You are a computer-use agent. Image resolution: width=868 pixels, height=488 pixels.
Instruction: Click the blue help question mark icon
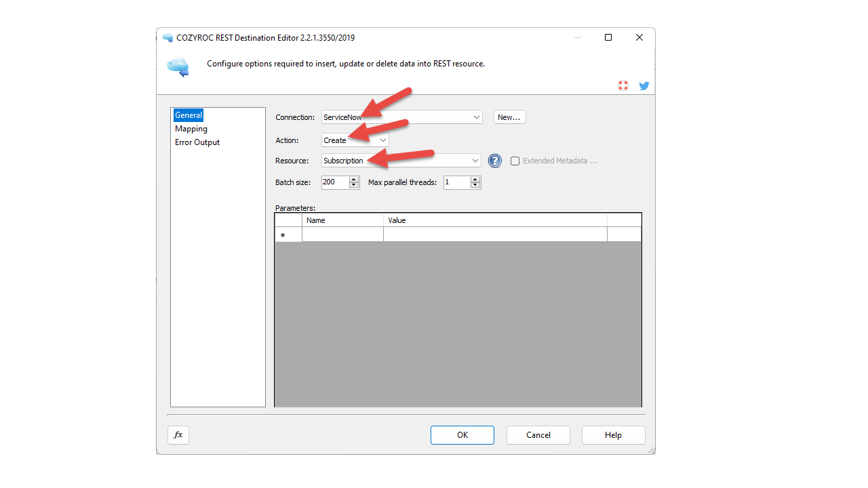coord(495,161)
